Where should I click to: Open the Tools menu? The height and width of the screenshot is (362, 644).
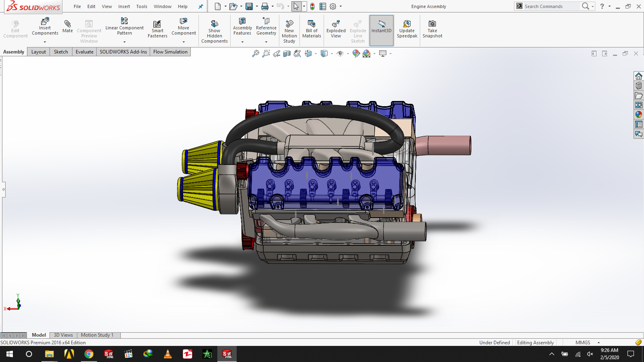[x=142, y=6]
